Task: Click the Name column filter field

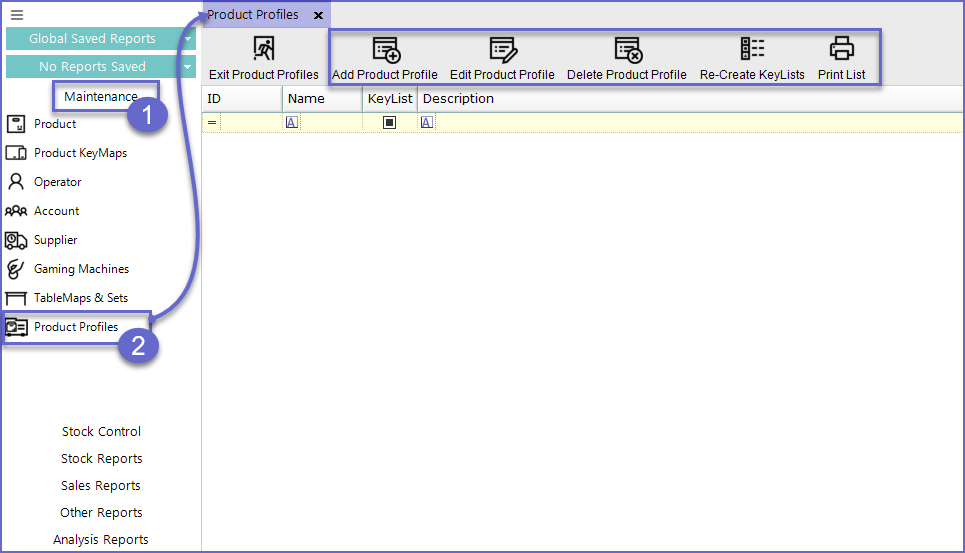Action: coord(330,122)
